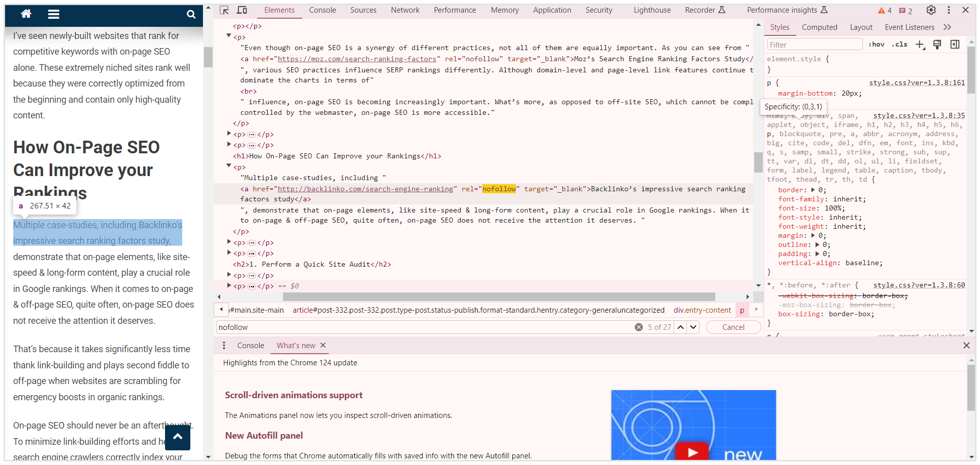This screenshot has width=980, height=465.
Task: Toggle the device toolbar icon
Action: [242, 10]
